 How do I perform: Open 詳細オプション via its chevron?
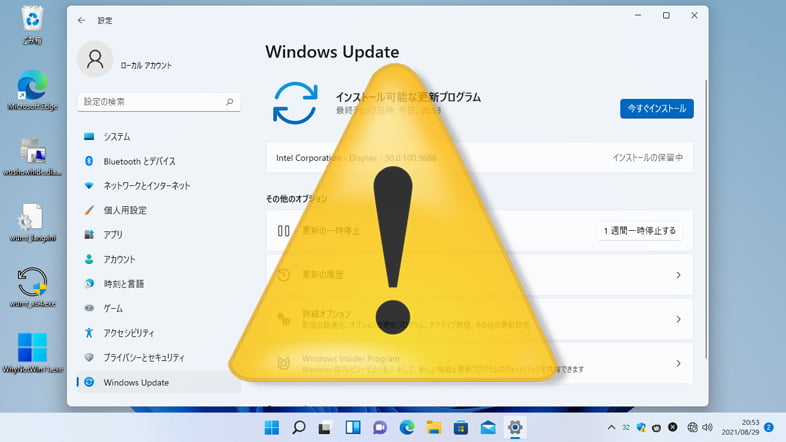678,319
